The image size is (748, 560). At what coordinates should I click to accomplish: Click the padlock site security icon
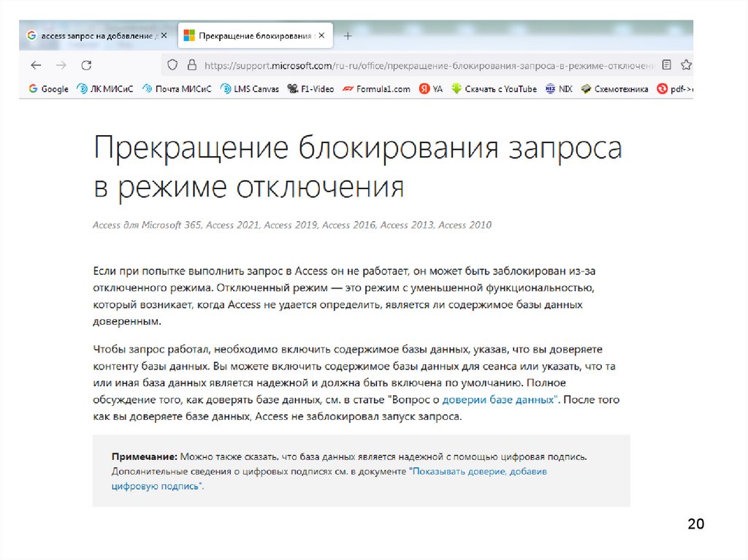(x=191, y=65)
